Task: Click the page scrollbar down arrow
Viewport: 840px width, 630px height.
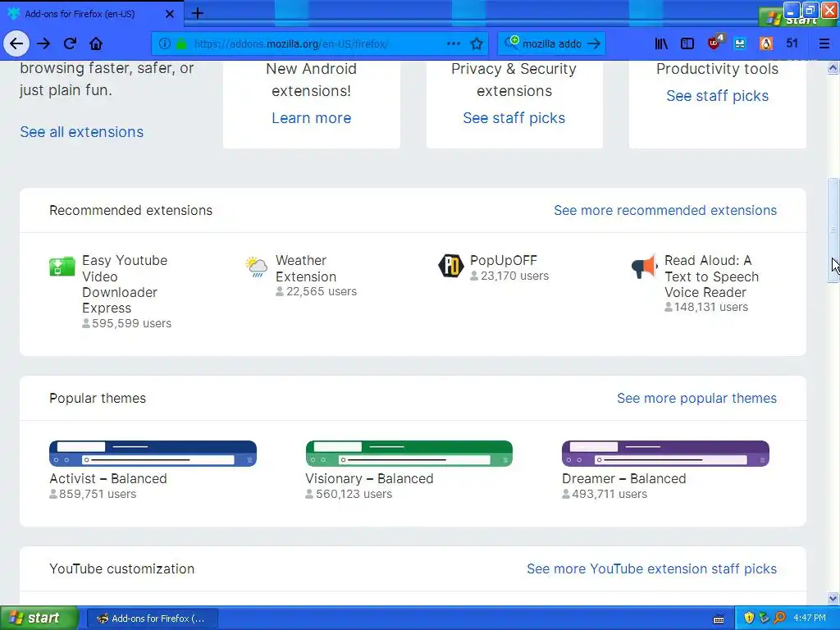Action: coord(833,598)
